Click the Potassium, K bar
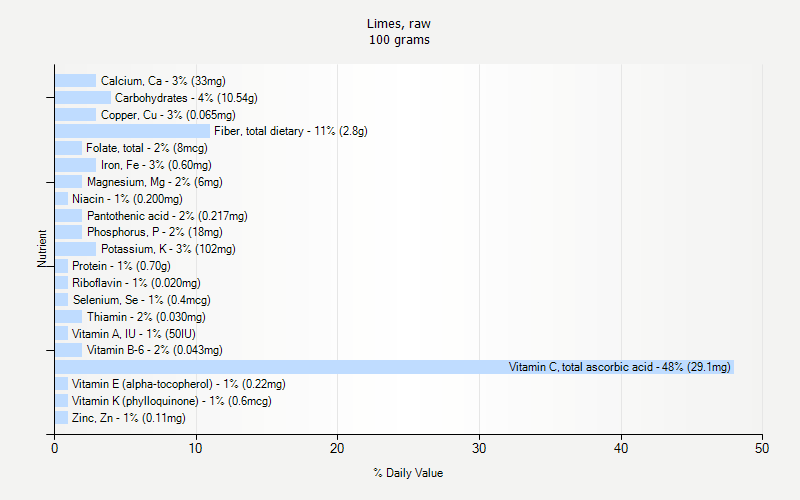Viewport: 800px width, 500px height. point(75,249)
